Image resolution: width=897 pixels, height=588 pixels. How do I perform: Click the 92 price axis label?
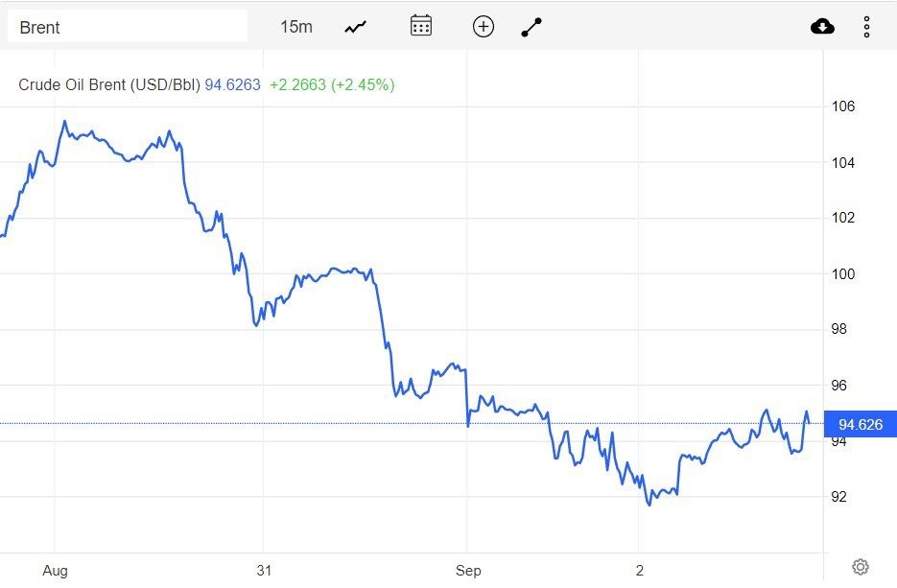pyautogui.click(x=838, y=497)
